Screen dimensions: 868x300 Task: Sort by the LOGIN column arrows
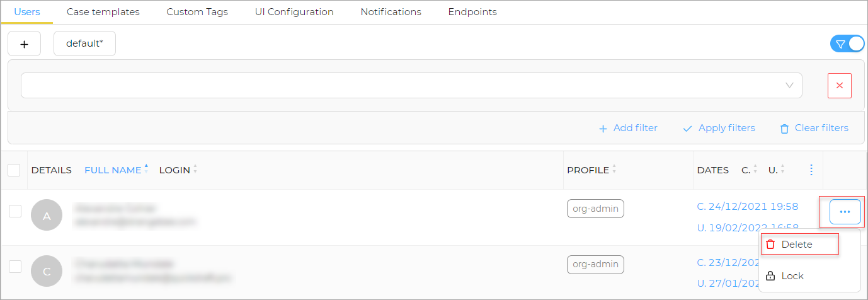(x=195, y=170)
